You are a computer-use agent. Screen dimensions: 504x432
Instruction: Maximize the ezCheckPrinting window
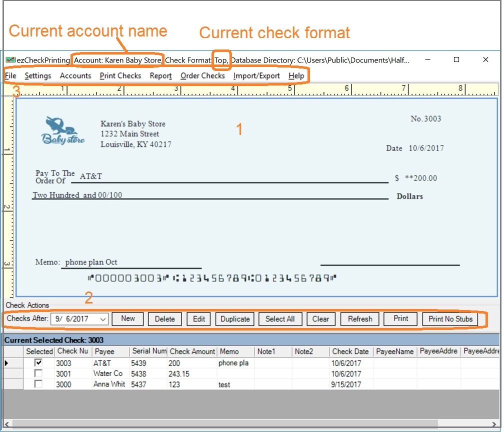[456, 59]
